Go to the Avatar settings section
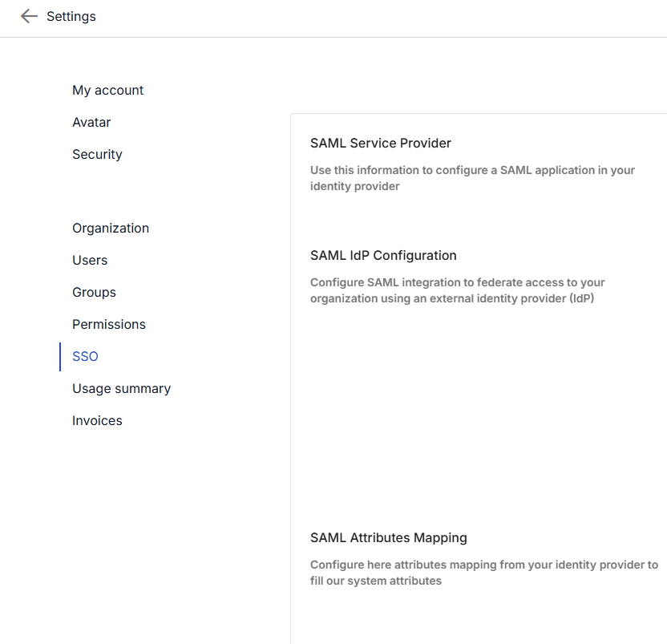 [x=91, y=123]
